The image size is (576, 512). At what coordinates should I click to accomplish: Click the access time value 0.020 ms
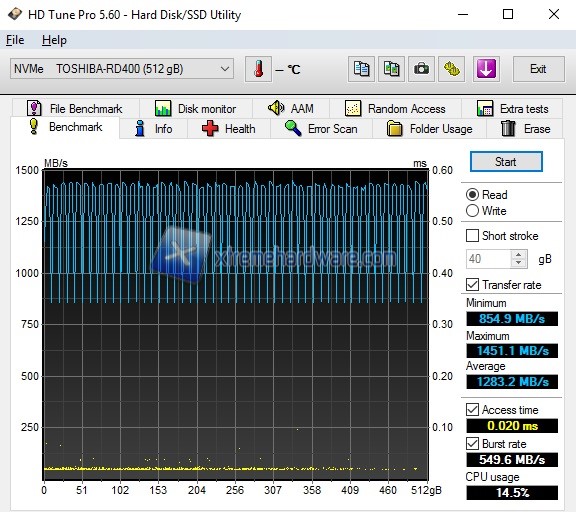512,426
